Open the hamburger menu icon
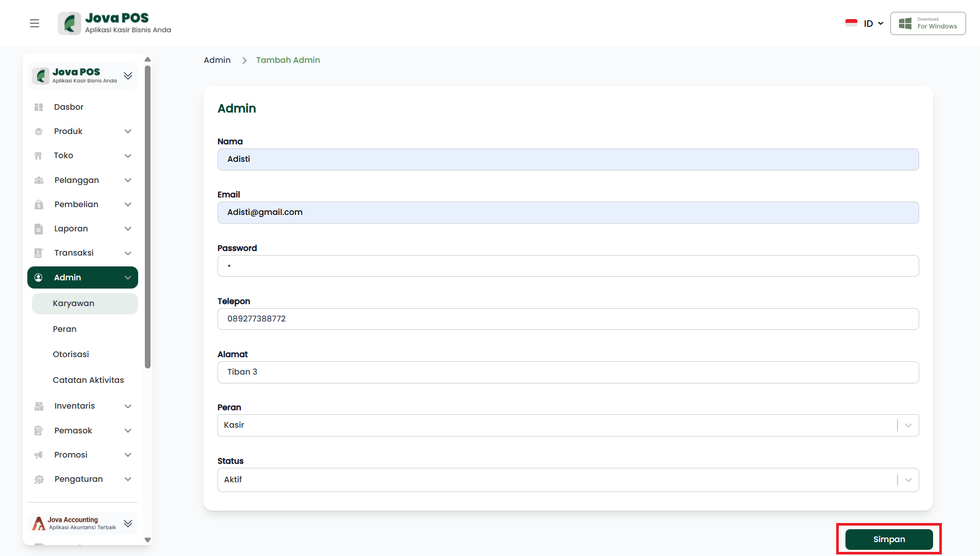The height and width of the screenshot is (556, 980). tap(35, 23)
